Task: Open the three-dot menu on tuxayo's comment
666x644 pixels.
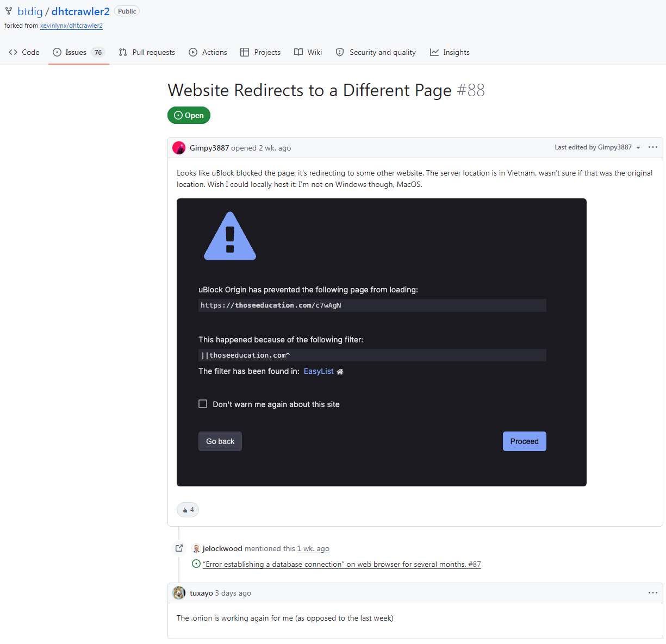Action: point(653,593)
